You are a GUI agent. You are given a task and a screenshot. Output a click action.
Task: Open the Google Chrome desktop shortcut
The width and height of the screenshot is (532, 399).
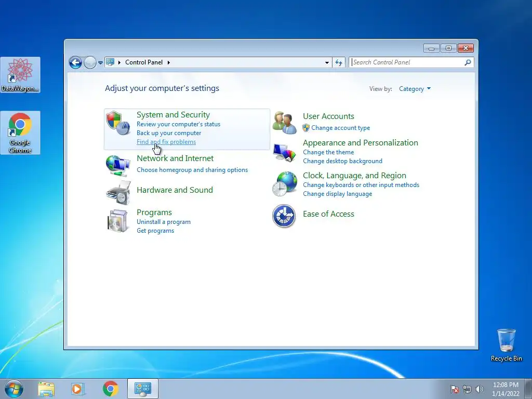point(20,132)
